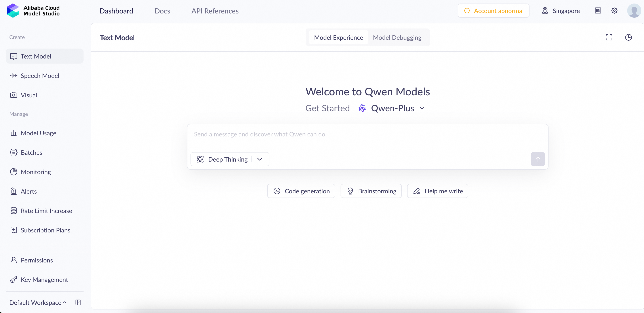
Task: Click the Text Model chat icon in sidebar
Action: pyautogui.click(x=14, y=57)
